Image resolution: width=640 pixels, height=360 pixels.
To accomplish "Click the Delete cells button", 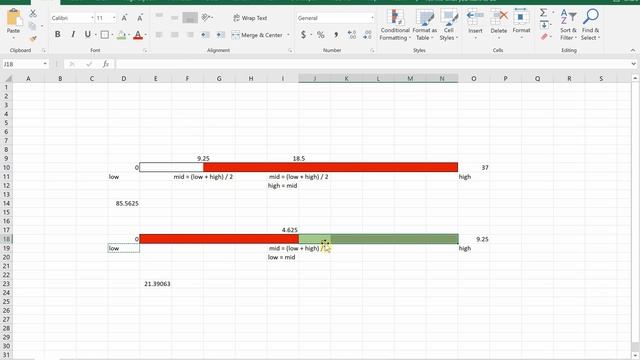I will click(498, 24).
